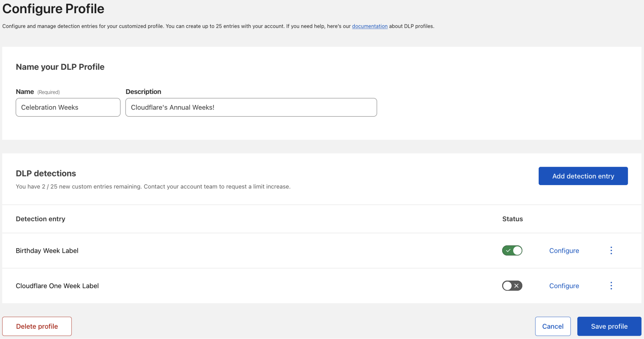The height and width of the screenshot is (339, 644).
Task: Enable the Cloudflare One Week Label toggle
Action: 512,286
